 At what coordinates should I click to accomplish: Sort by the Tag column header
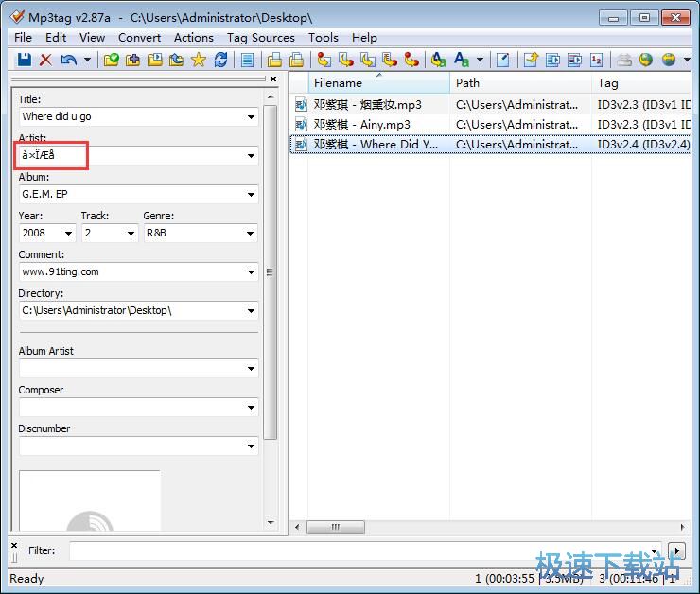642,83
